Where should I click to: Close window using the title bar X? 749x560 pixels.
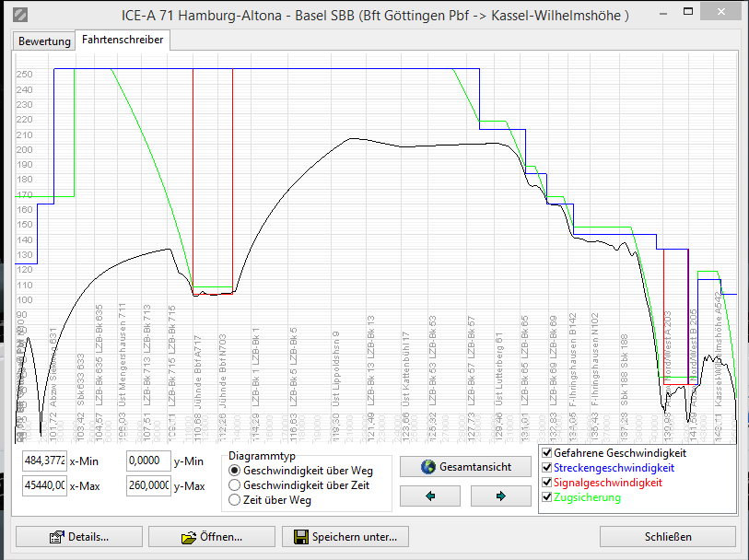tap(721, 12)
